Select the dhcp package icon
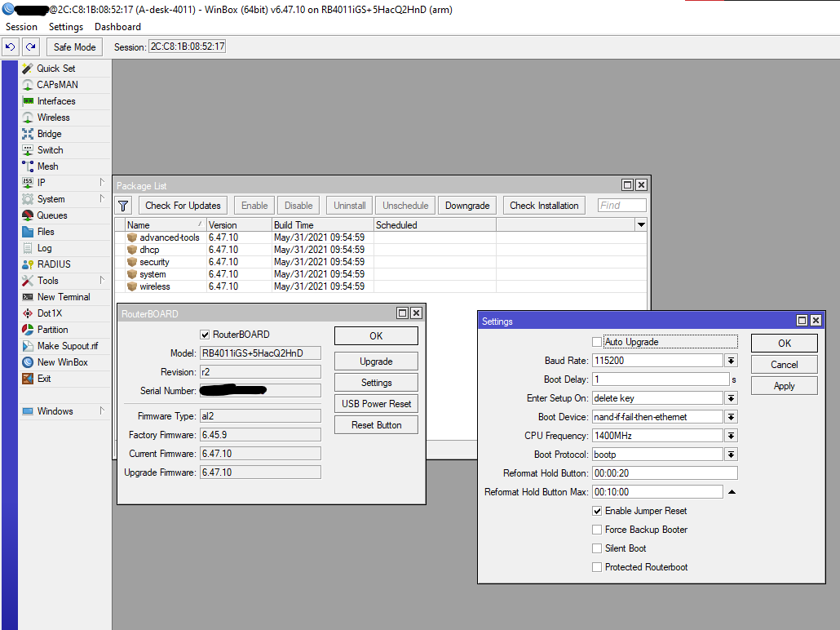 [x=132, y=250]
